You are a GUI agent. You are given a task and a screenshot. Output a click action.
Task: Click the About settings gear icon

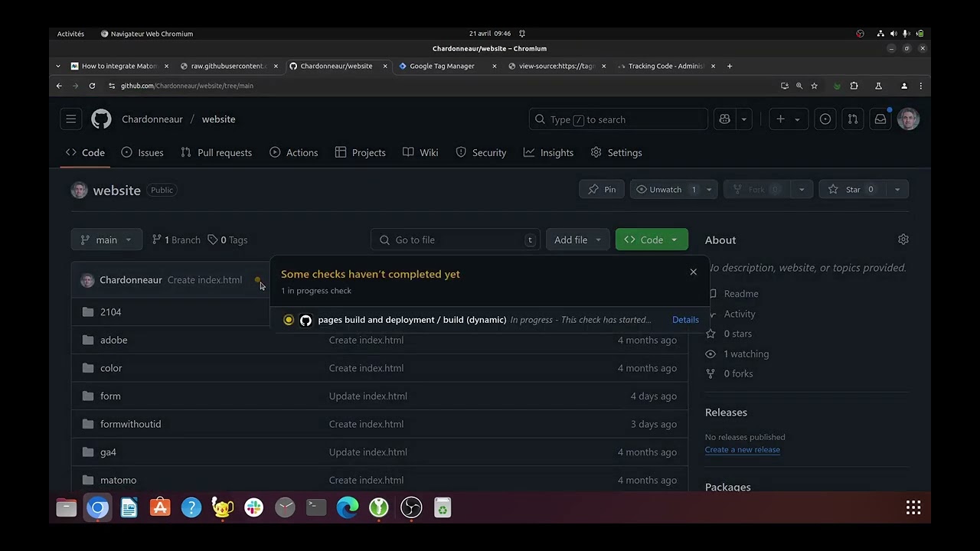click(x=903, y=240)
